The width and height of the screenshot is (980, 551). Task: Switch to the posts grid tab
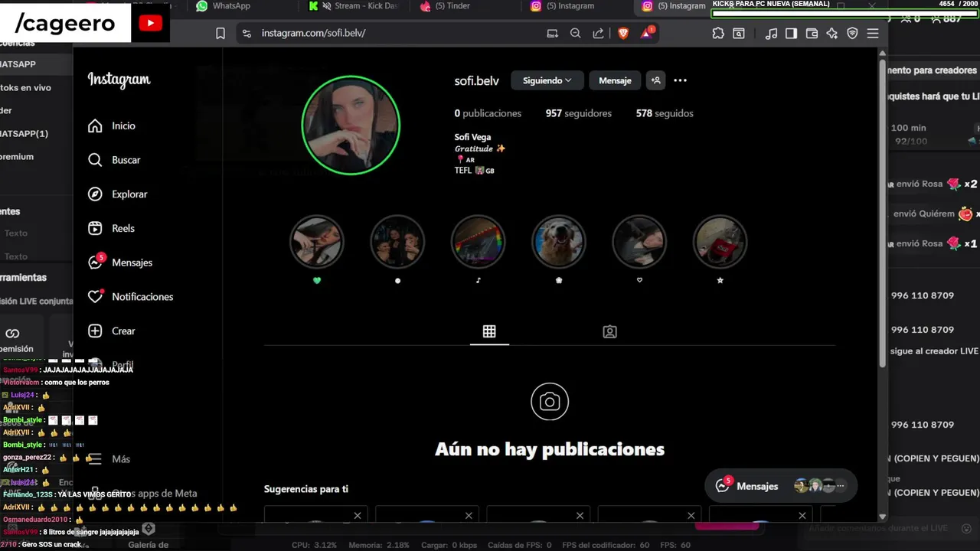(x=489, y=331)
